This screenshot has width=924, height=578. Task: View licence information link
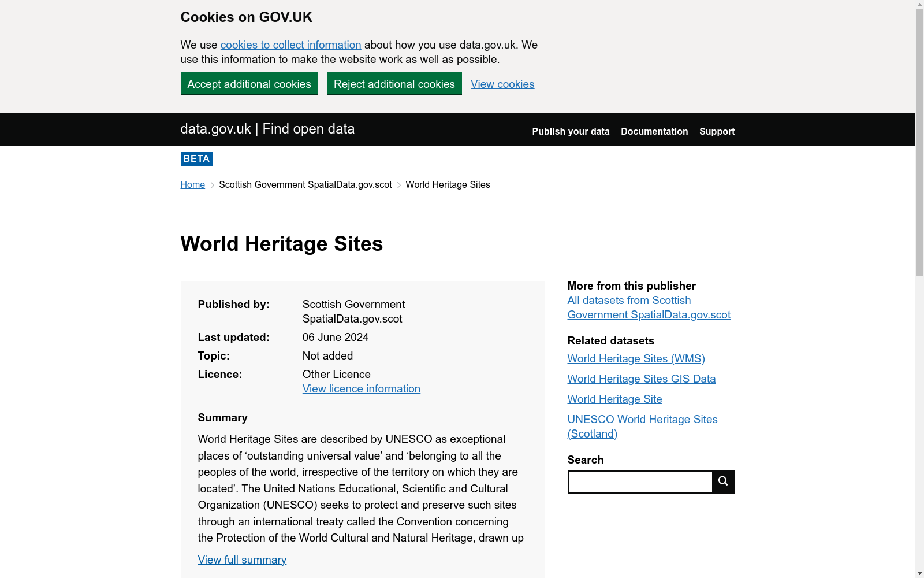[362, 389]
